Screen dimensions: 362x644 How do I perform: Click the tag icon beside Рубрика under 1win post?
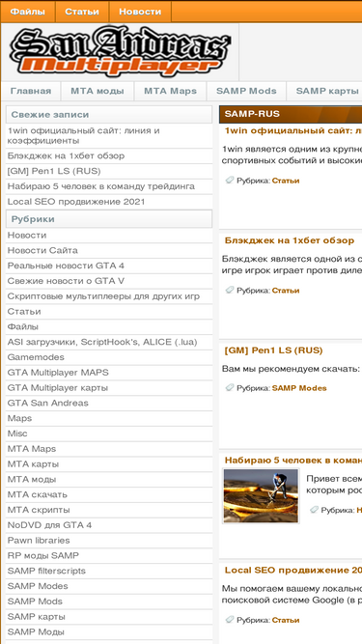pyautogui.click(x=230, y=180)
